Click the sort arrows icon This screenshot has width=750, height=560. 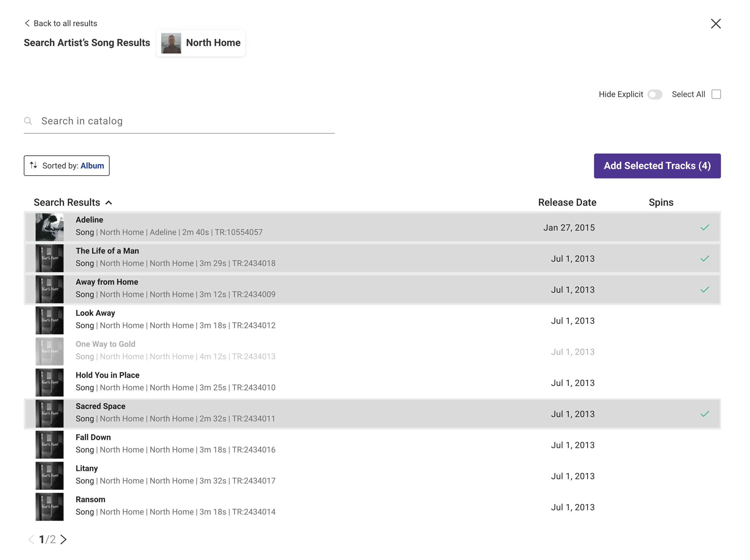pos(33,165)
